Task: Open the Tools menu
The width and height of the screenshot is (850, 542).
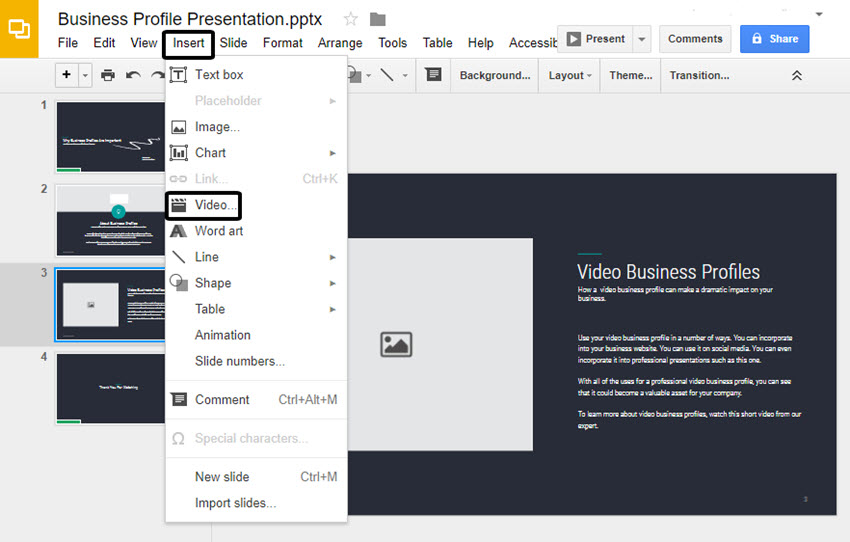Action: 392,43
